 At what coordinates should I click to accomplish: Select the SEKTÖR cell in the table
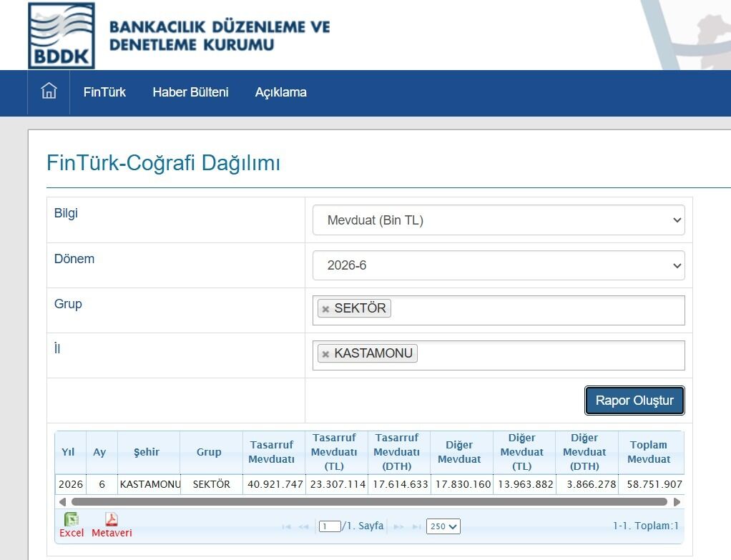pyautogui.click(x=212, y=484)
